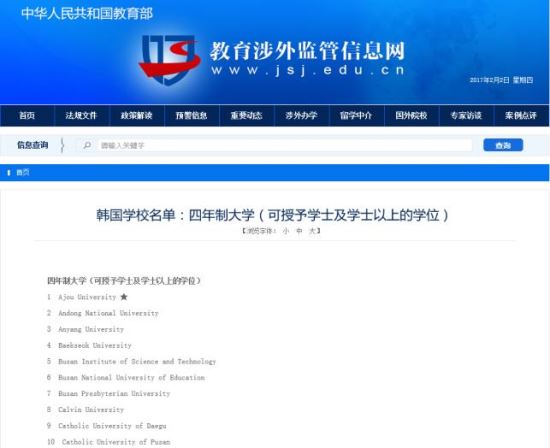Screen dimensions: 550x448
Task: Select the 专家访谈 navigation item
Action: (466, 115)
